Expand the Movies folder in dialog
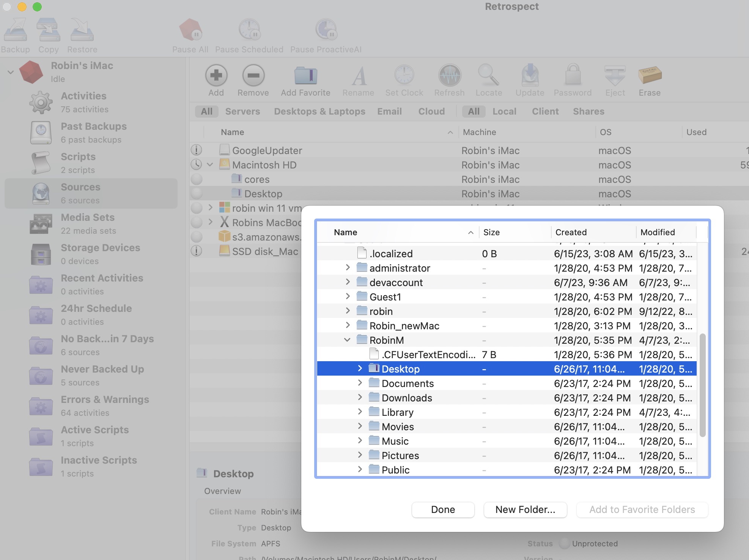Image resolution: width=749 pixels, height=560 pixels. coord(360,426)
